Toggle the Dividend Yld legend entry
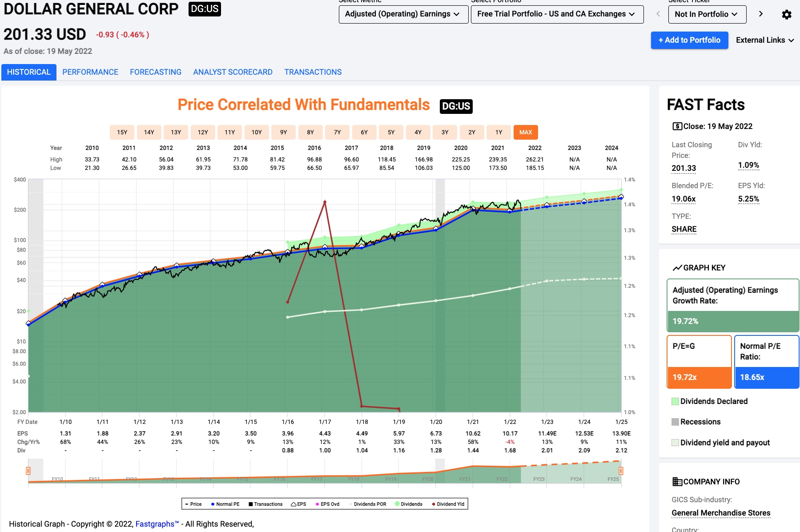This screenshot has height=532, width=800. pos(448,504)
